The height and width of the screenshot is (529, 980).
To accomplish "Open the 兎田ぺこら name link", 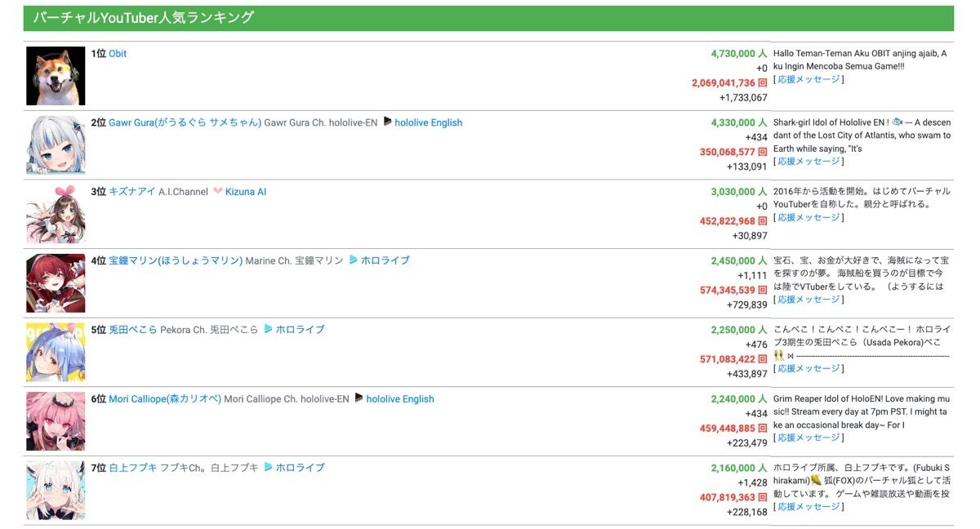I will [132, 330].
